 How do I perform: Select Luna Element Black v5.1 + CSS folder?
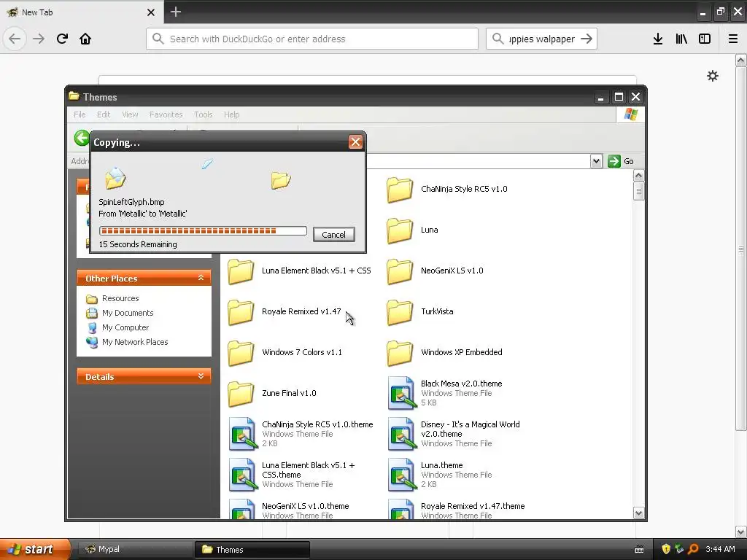pyautogui.click(x=299, y=271)
